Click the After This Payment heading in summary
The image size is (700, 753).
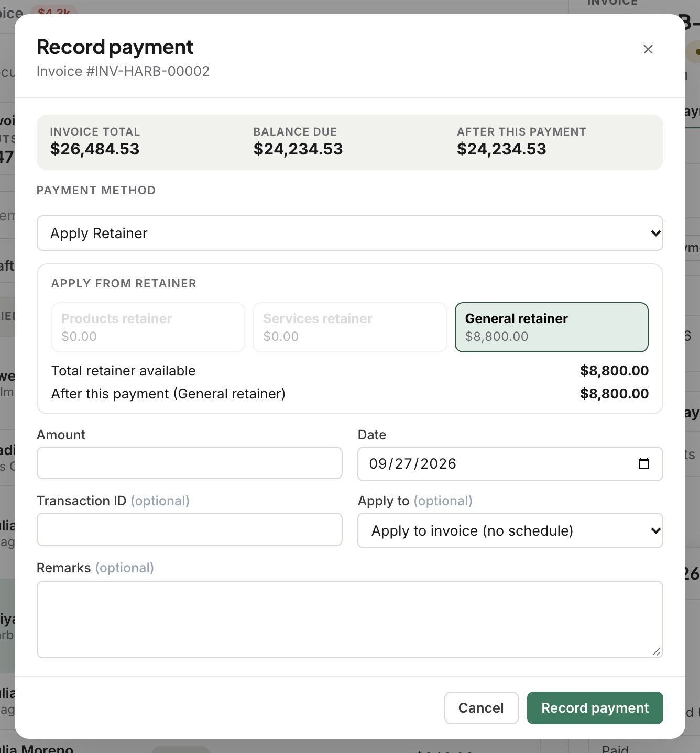(x=521, y=132)
